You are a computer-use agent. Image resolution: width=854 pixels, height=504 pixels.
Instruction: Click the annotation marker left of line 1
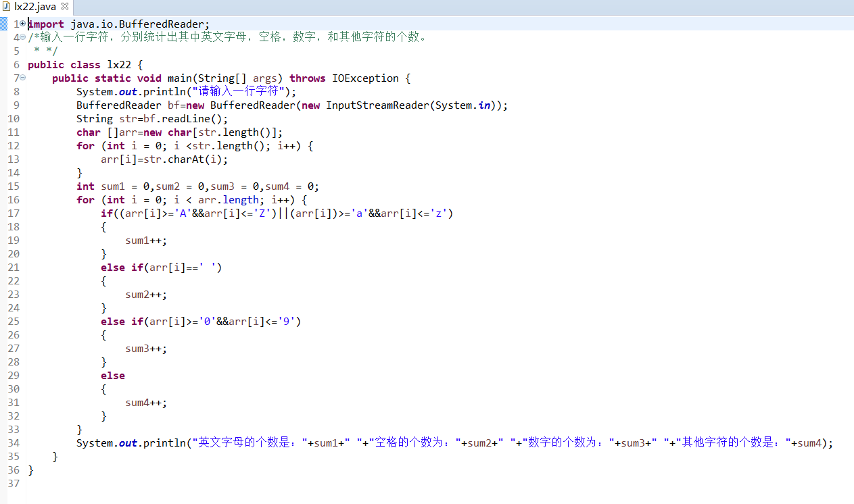(x=3, y=24)
